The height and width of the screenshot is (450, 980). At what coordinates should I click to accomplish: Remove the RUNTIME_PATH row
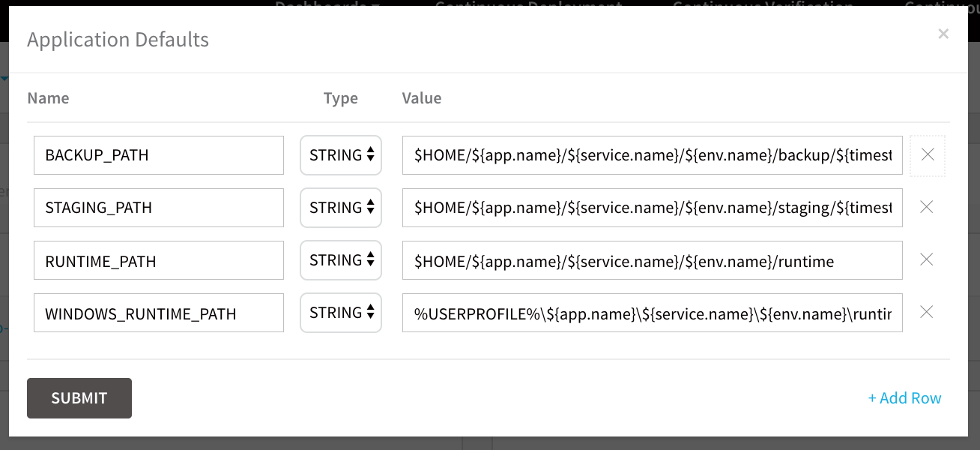click(x=927, y=259)
